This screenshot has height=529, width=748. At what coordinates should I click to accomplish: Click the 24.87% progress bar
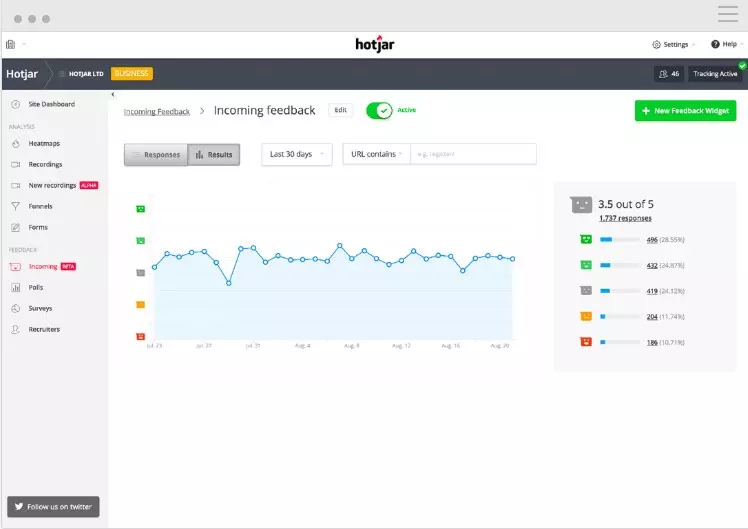(620, 265)
